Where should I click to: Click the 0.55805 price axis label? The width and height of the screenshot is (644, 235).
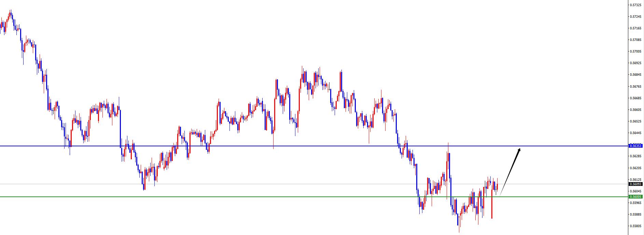point(635,226)
